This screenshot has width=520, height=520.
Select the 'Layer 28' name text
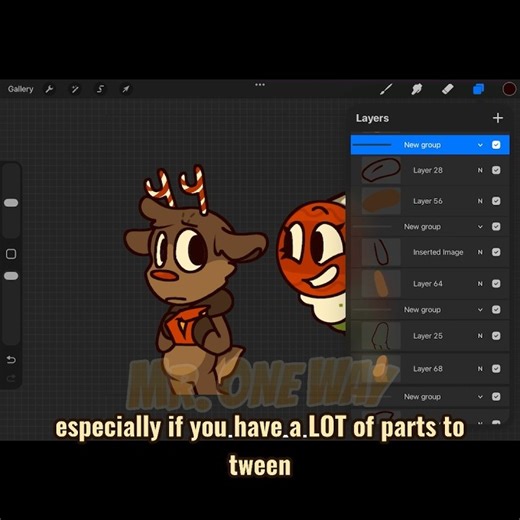click(x=428, y=170)
